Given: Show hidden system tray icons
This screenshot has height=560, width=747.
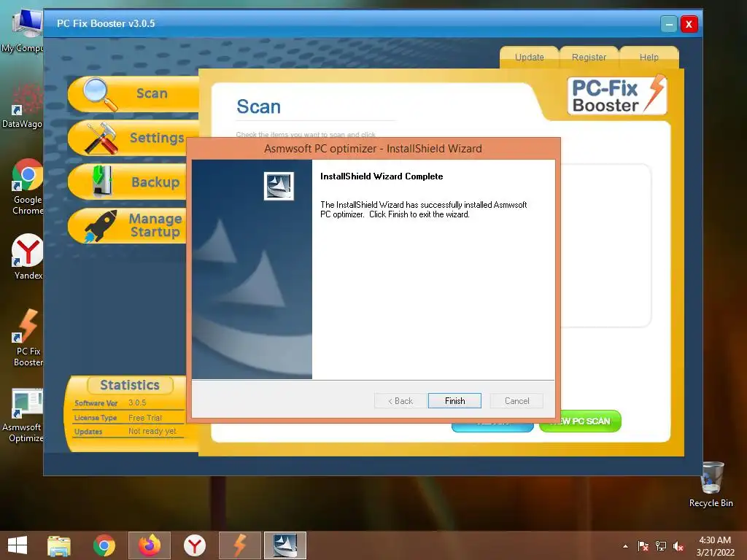Looking at the screenshot, I should point(625,546).
